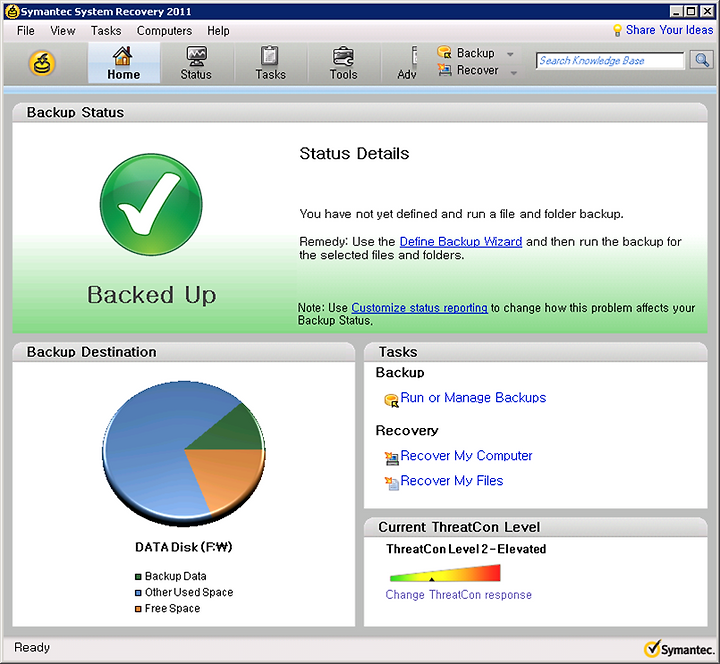Click Recover My Computer link

coord(466,456)
